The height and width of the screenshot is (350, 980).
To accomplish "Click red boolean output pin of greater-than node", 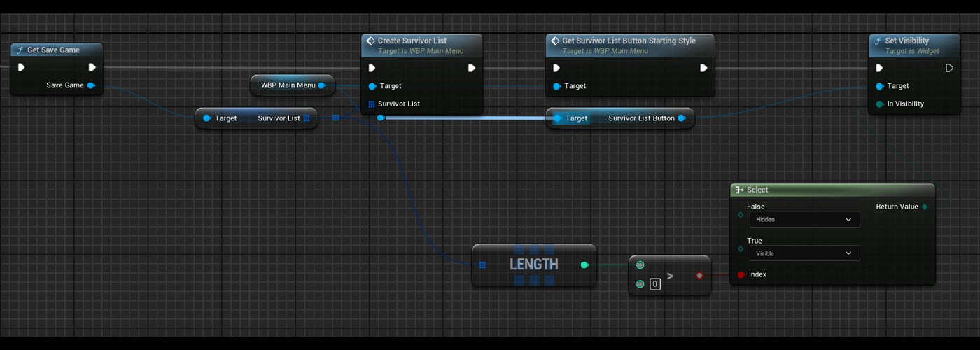I will 699,276.
